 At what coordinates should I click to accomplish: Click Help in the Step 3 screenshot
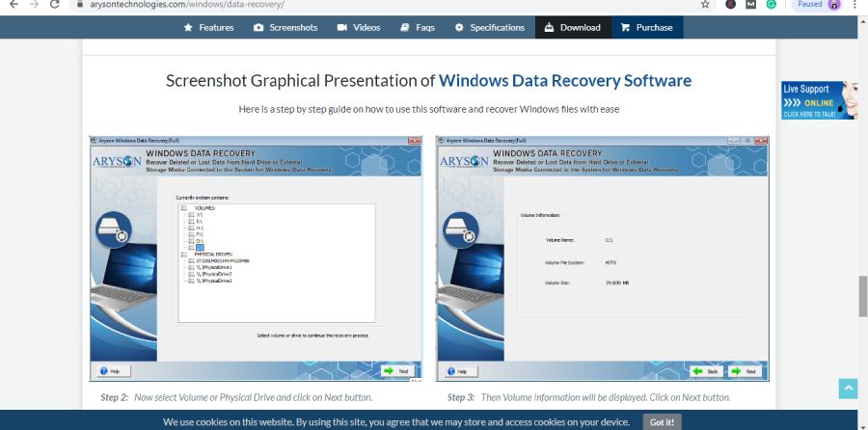[461, 371]
